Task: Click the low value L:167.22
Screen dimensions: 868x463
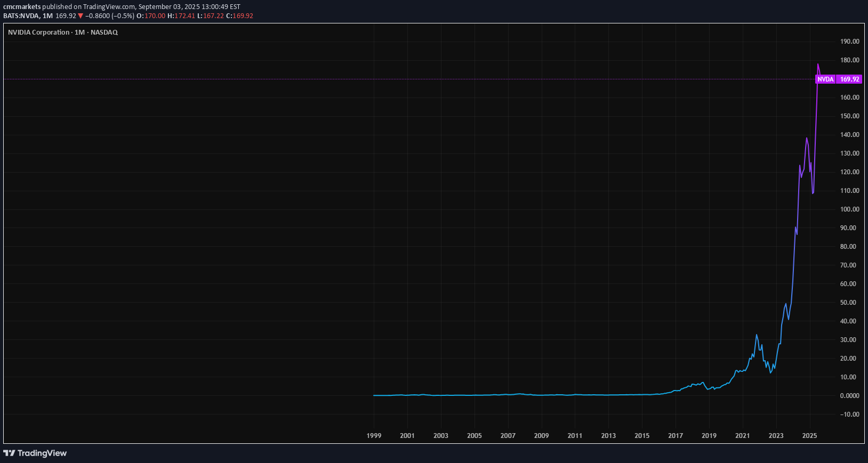Action: point(211,16)
